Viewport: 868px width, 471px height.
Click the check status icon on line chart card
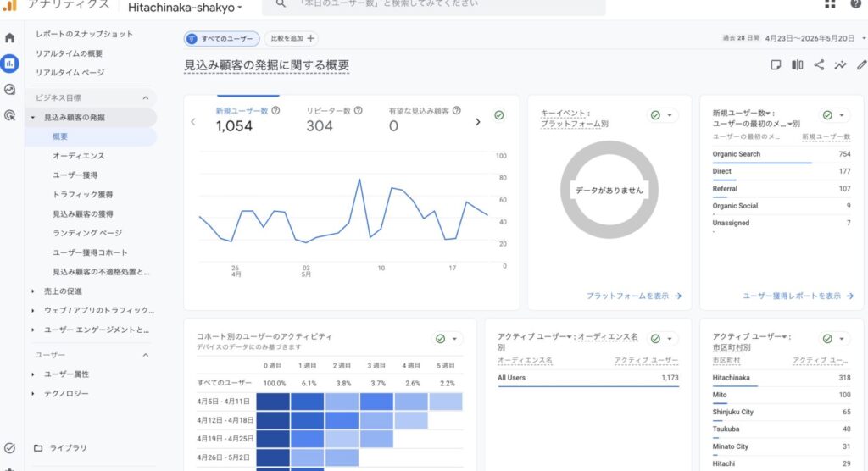pyautogui.click(x=498, y=115)
